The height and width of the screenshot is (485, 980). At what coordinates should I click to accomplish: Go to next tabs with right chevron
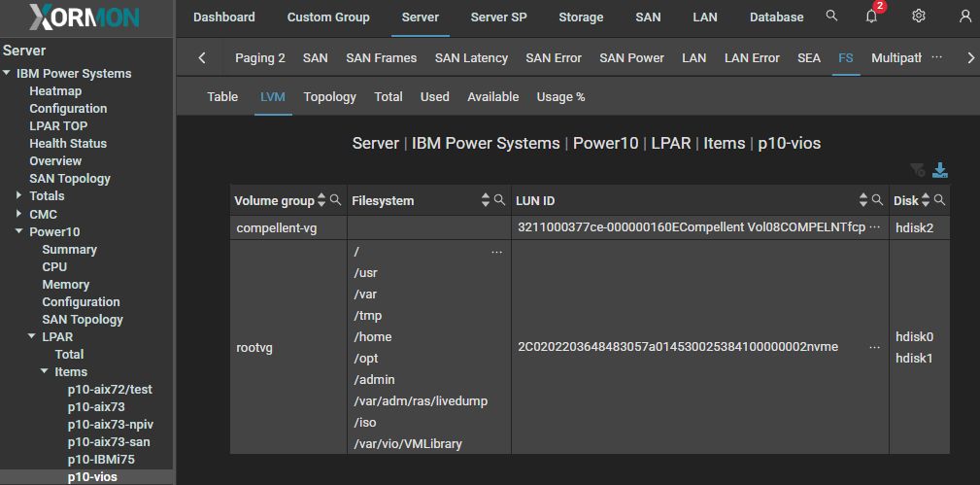pos(970,58)
